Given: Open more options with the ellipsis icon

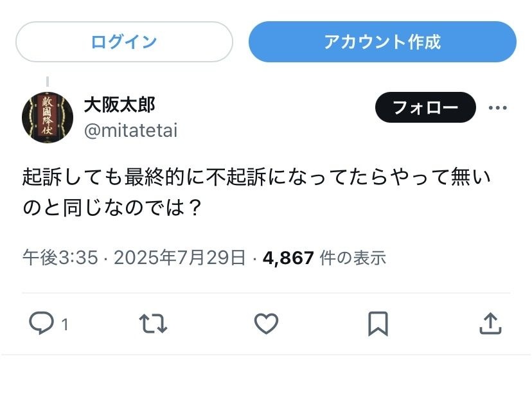Looking at the screenshot, I should (498, 107).
